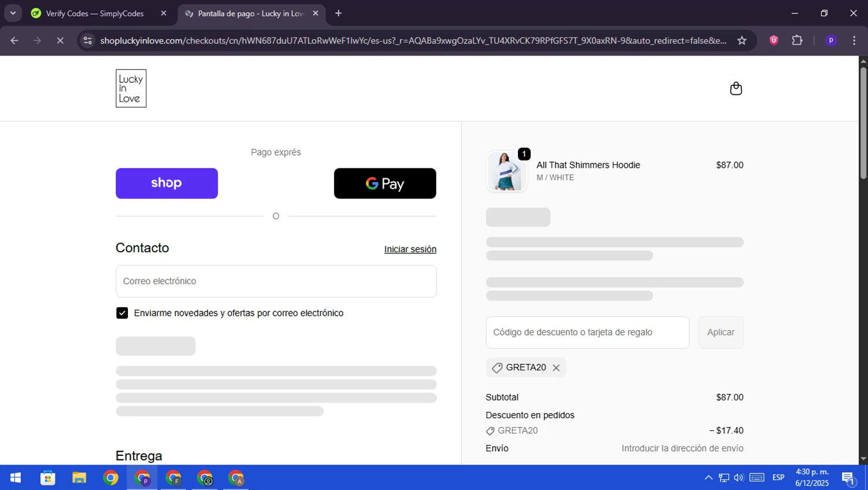The image size is (868, 490).
Task: Click the GRETA20 tag icon chip
Action: click(x=526, y=368)
